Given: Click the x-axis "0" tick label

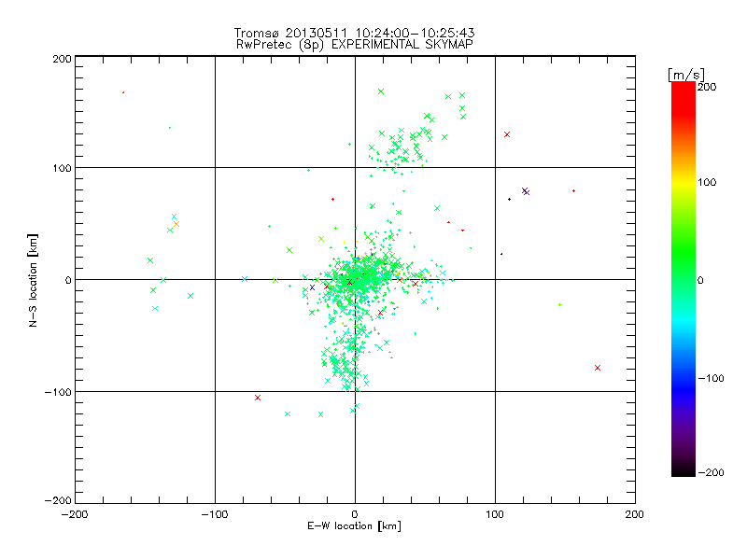Looking at the screenshot, I should point(355,514).
